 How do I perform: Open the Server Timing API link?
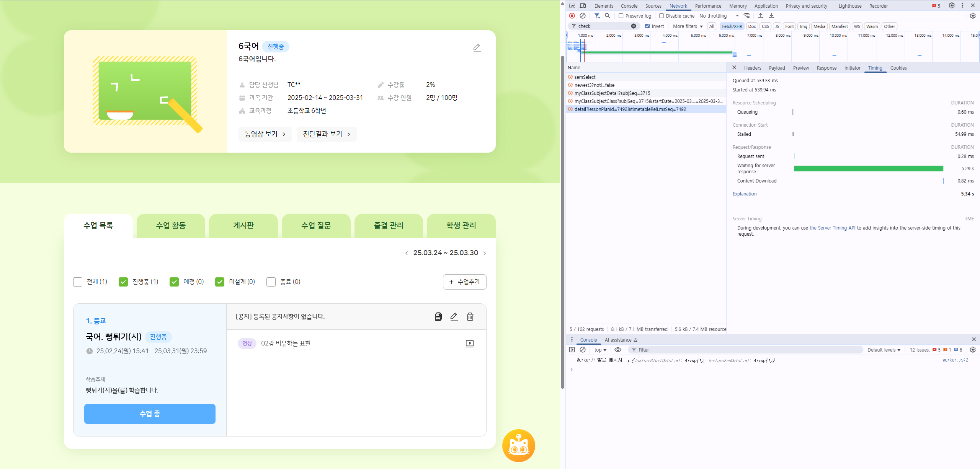point(832,228)
